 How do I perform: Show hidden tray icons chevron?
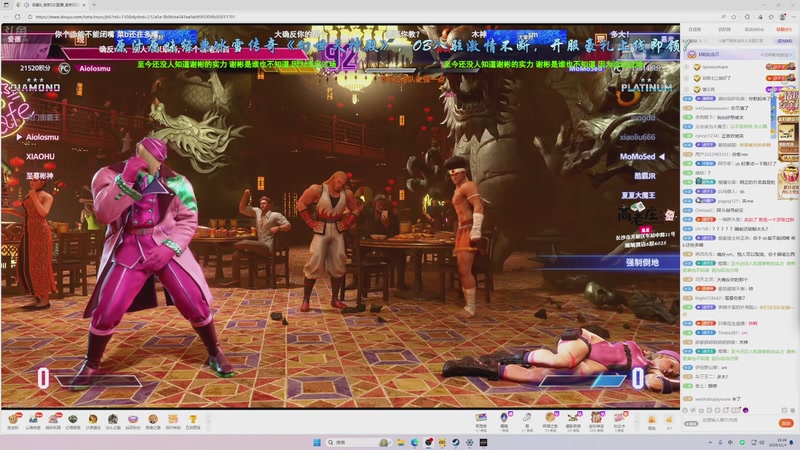710,442
